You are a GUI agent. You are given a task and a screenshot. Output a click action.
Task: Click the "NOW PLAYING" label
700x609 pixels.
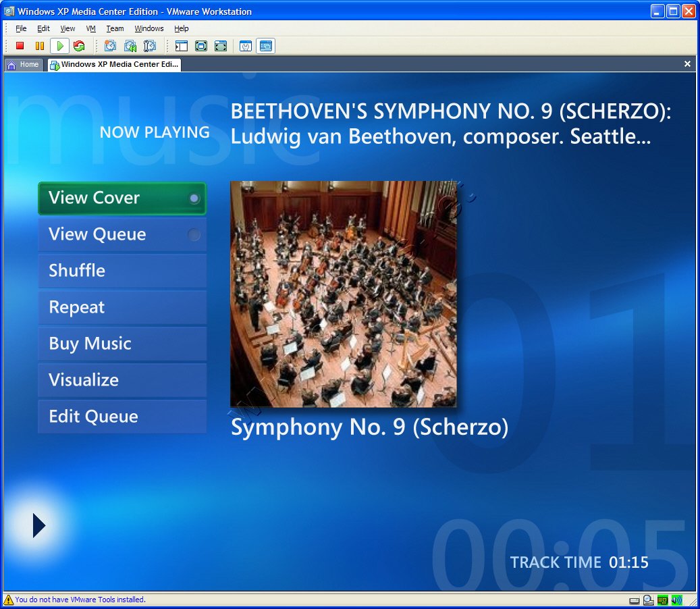pyautogui.click(x=155, y=132)
